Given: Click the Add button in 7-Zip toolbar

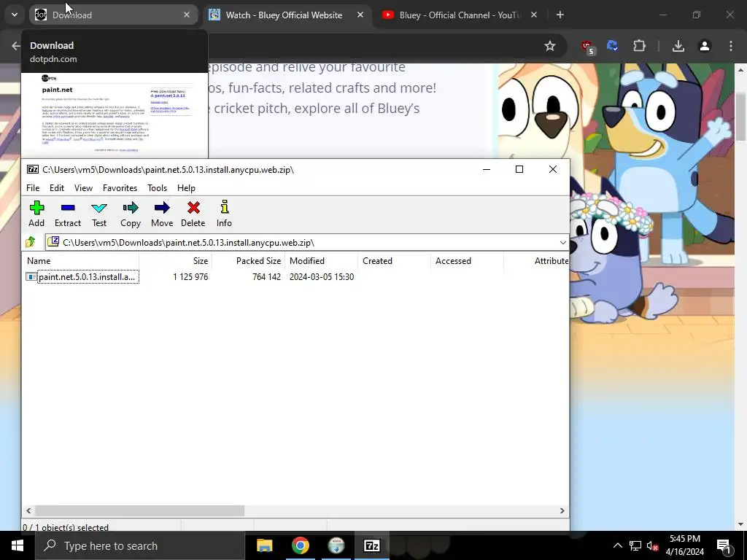Looking at the screenshot, I should click(36, 214).
